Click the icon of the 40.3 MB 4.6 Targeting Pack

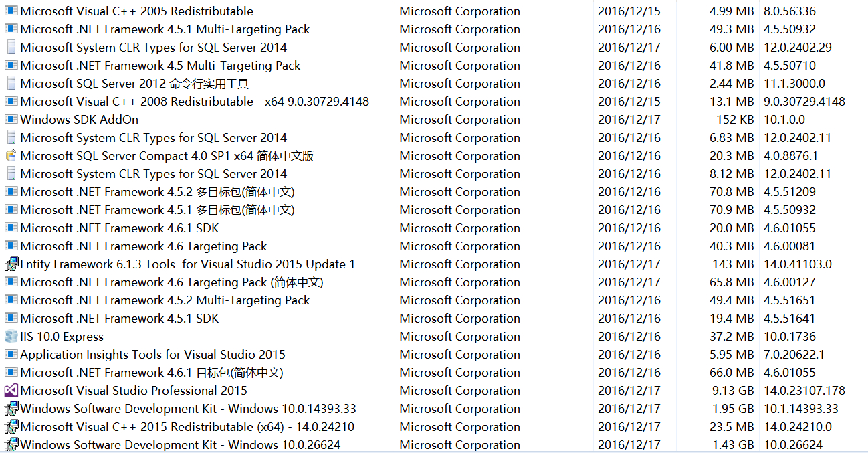(11, 246)
